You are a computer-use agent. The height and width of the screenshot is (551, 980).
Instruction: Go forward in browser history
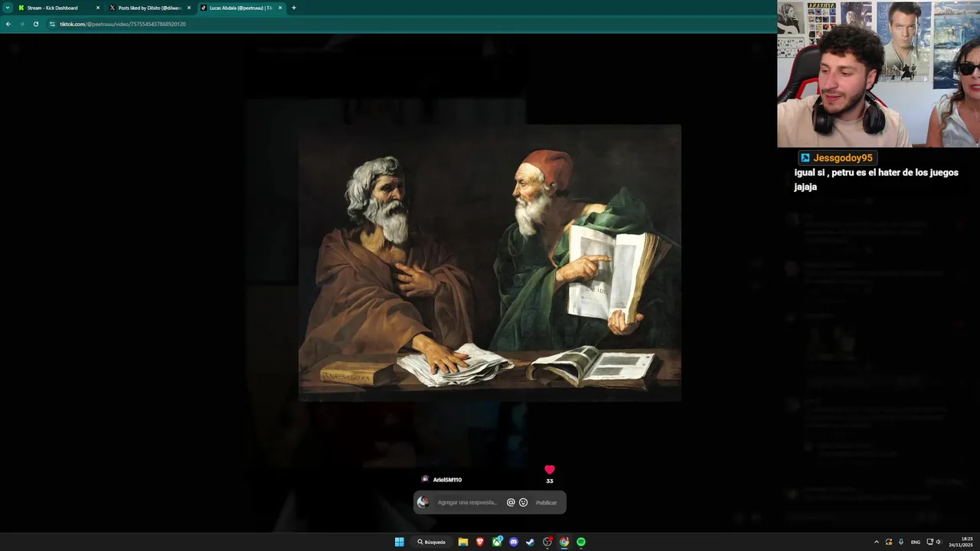(x=22, y=24)
